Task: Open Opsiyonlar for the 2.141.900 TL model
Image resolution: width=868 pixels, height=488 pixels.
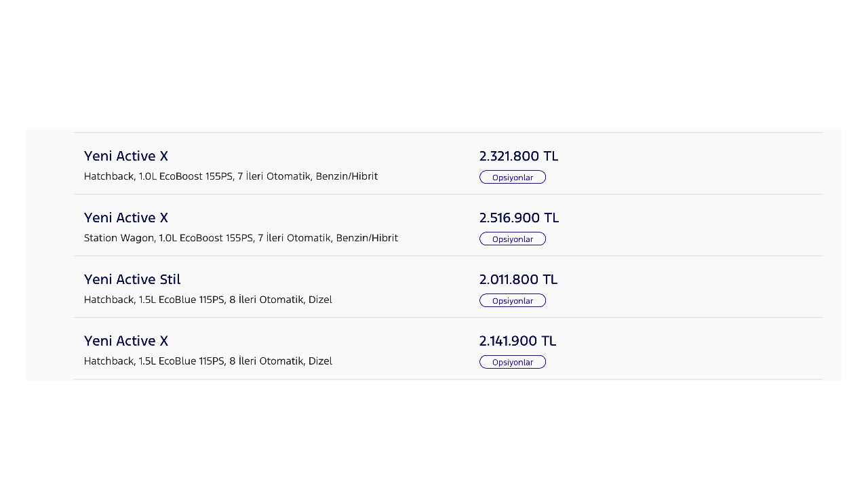Action: pos(513,362)
